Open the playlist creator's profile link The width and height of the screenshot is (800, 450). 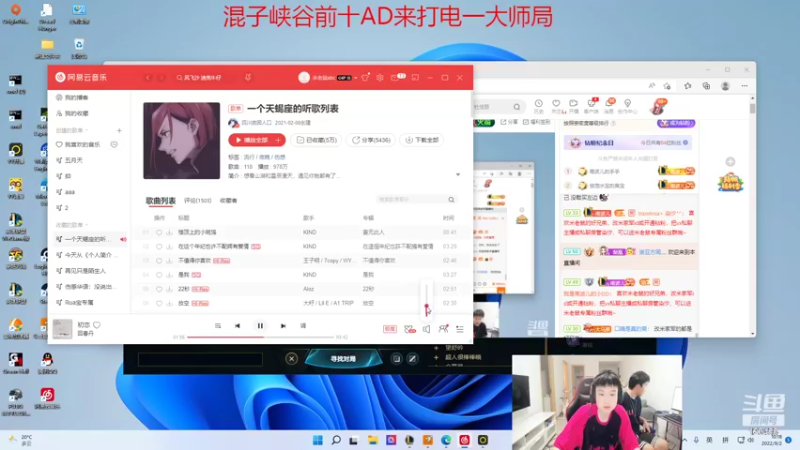(x=257, y=123)
